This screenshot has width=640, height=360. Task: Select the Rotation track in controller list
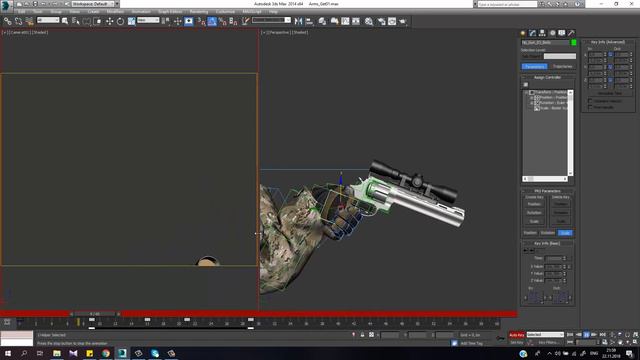coord(552,103)
